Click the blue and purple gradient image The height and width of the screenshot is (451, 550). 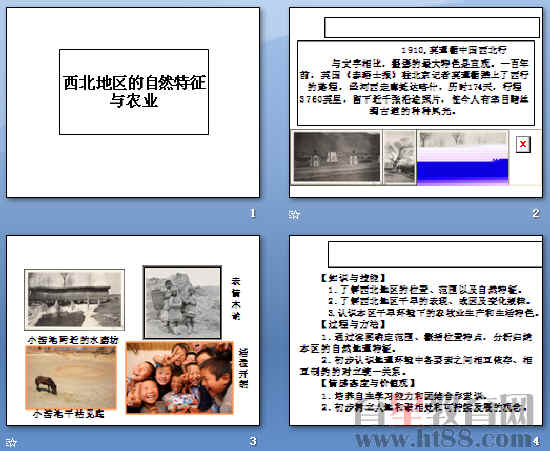point(462,157)
